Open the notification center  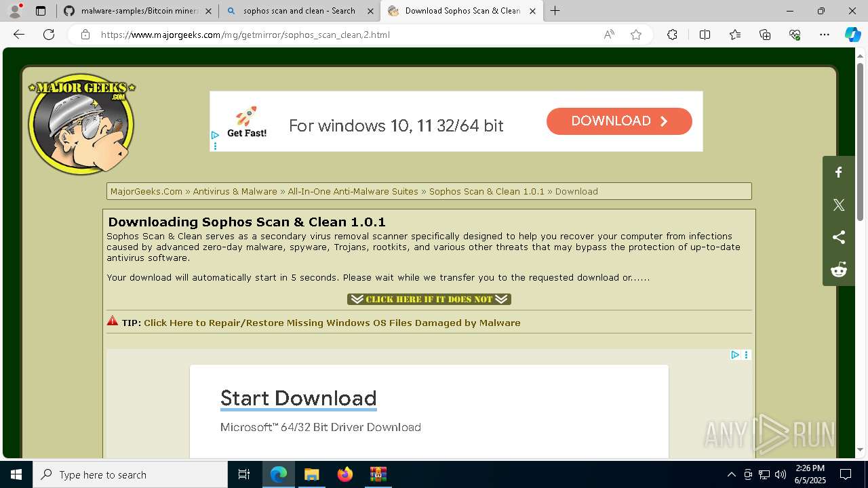(846, 474)
